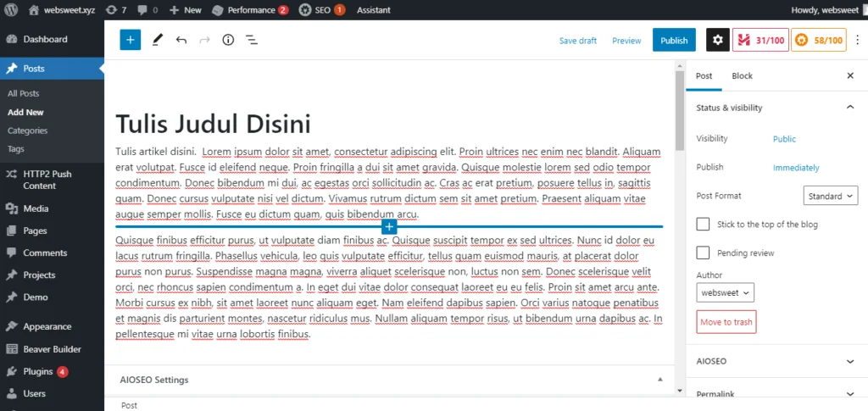
Task: Open the Posts sidebar menu
Action: point(52,69)
